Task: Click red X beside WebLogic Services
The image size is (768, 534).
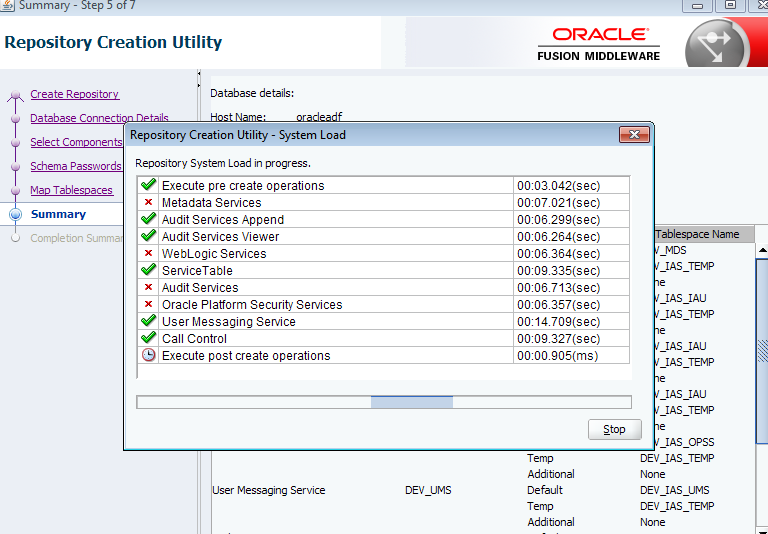Action: pos(149,253)
